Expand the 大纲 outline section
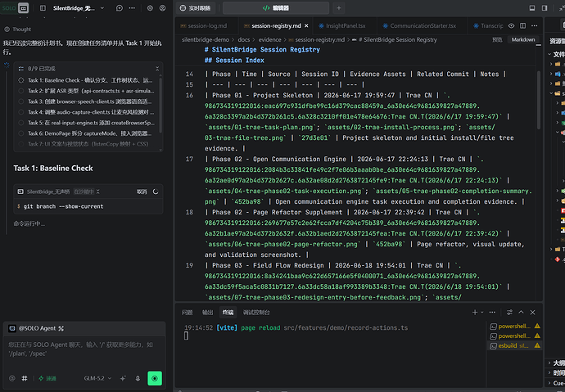Viewport: 565px width, 392px height. pyautogui.click(x=556, y=363)
